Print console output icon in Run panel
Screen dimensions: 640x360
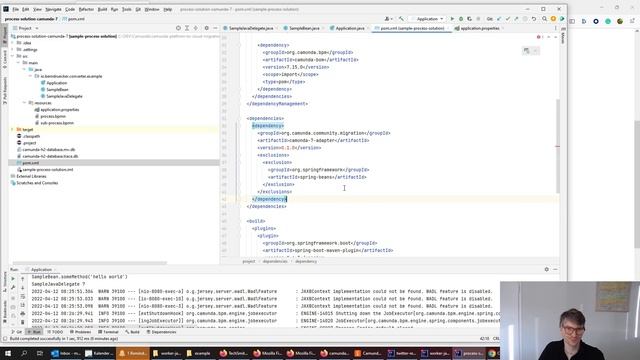click(x=22, y=314)
